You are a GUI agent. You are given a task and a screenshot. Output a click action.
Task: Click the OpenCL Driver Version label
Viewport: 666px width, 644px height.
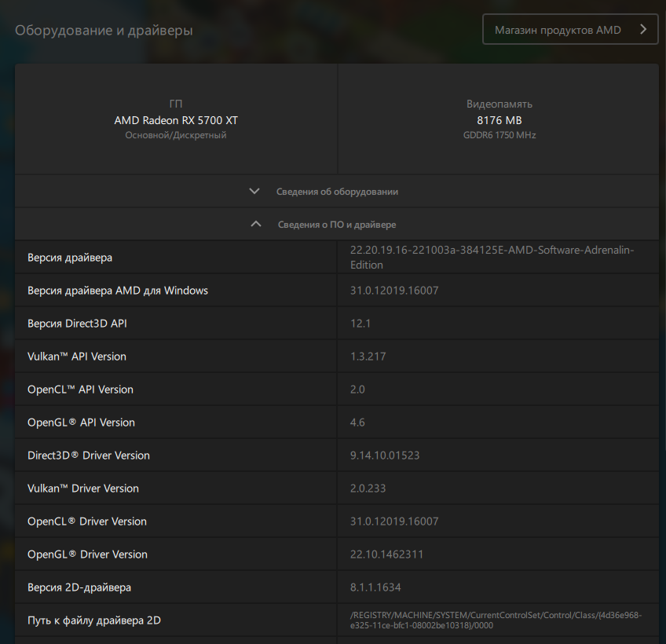87,521
